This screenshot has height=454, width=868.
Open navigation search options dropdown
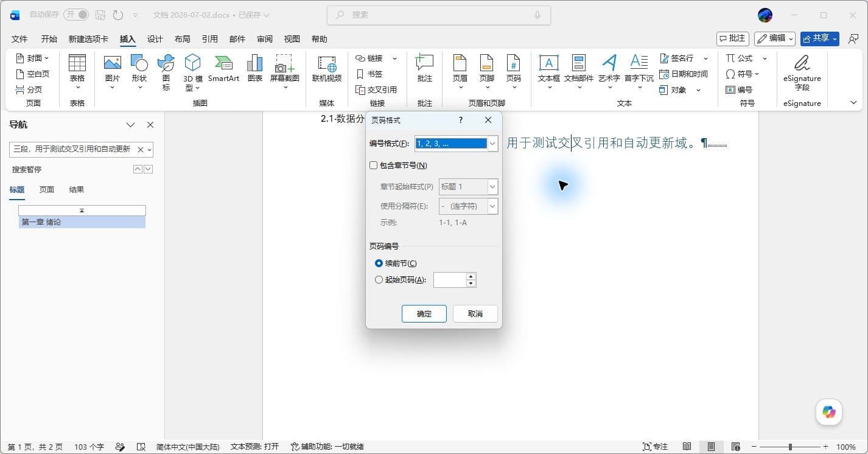[x=150, y=149]
